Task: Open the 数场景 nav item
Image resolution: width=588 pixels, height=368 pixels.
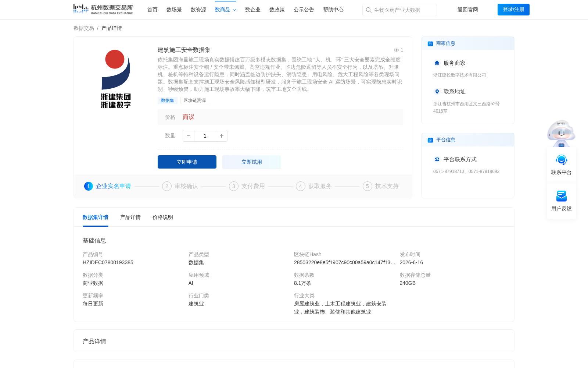Action: [174, 10]
